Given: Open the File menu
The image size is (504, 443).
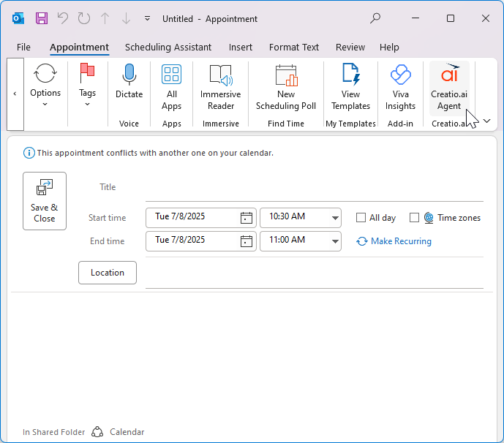Looking at the screenshot, I should 23,48.
